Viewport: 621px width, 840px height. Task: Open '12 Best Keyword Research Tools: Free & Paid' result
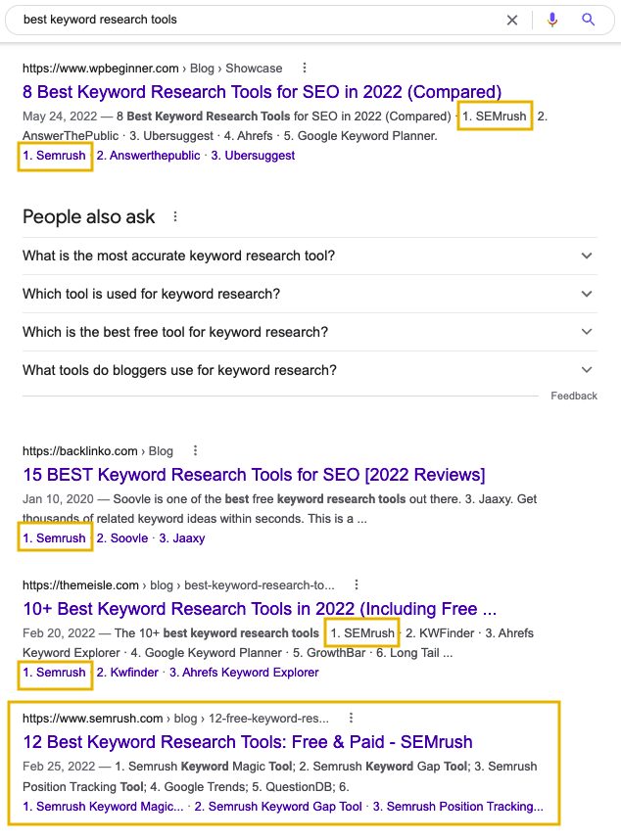(x=248, y=742)
